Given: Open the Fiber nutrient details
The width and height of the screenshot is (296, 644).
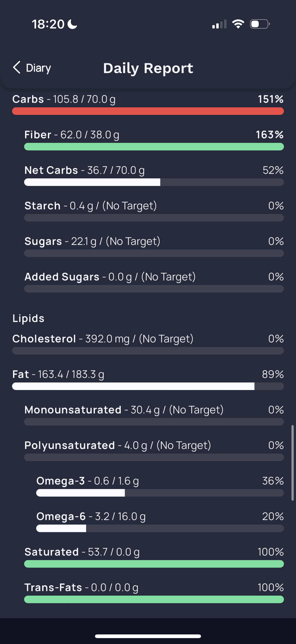Looking at the screenshot, I should (154, 140).
